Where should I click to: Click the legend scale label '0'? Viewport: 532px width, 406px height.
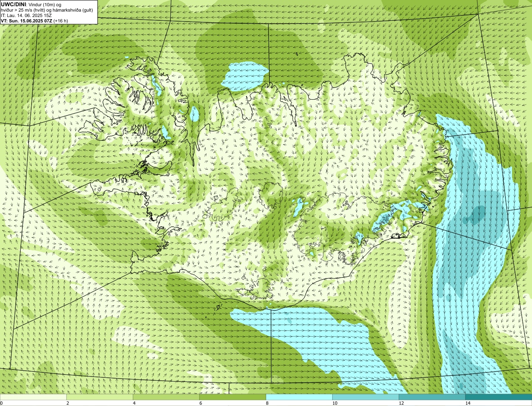point(1,403)
